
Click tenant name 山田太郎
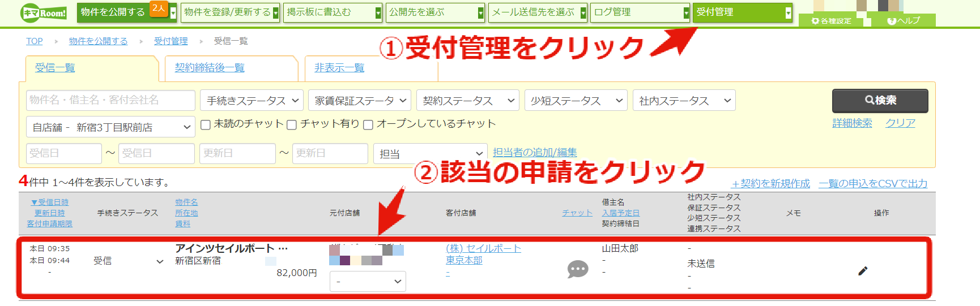tap(620, 249)
